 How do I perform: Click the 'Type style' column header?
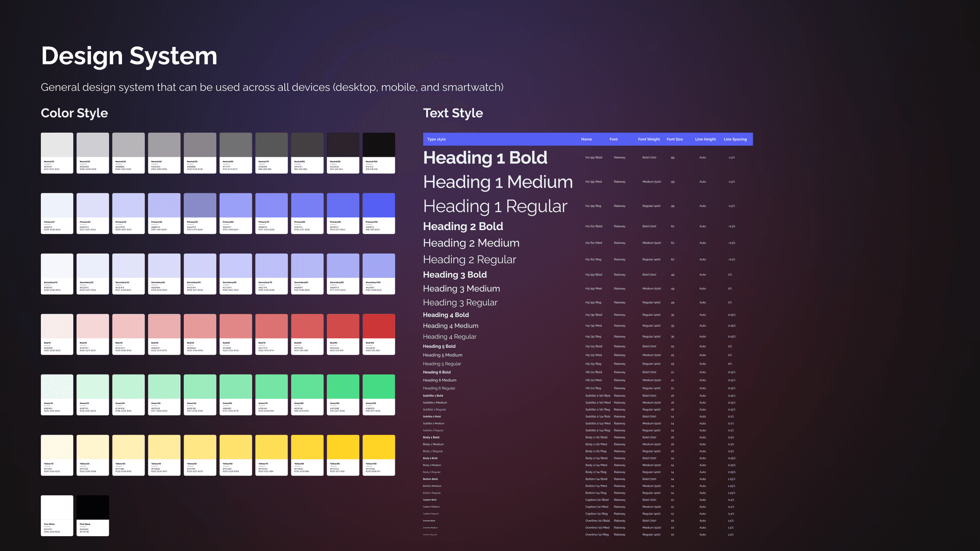[x=436, y=139]
